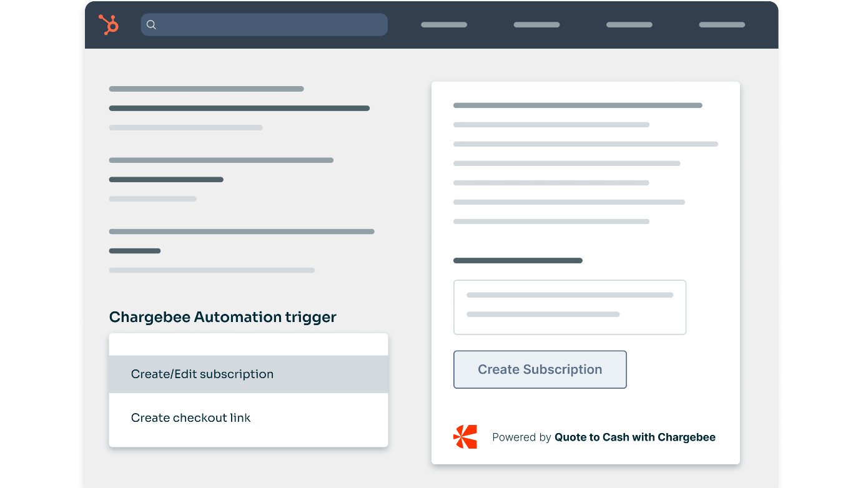Open the Quote to Cash with Chargebee link
The height and width of the screenshot is (488, 868).
(635, 437)
